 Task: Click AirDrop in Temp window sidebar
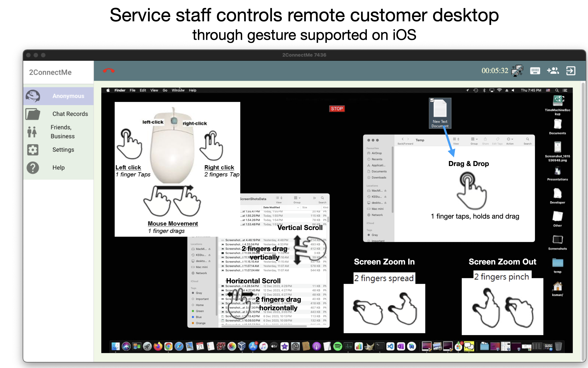(376, 153)
